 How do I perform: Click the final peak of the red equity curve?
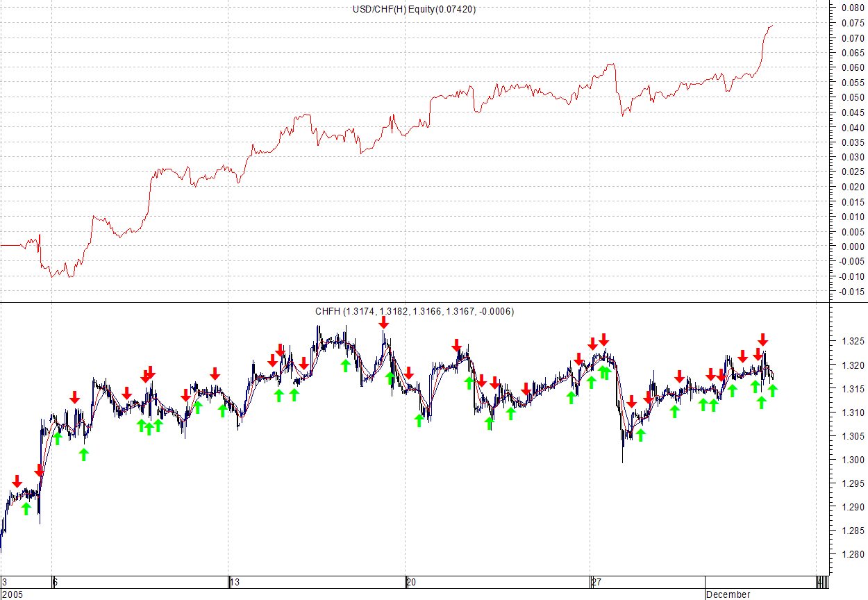tap(771, 26)
